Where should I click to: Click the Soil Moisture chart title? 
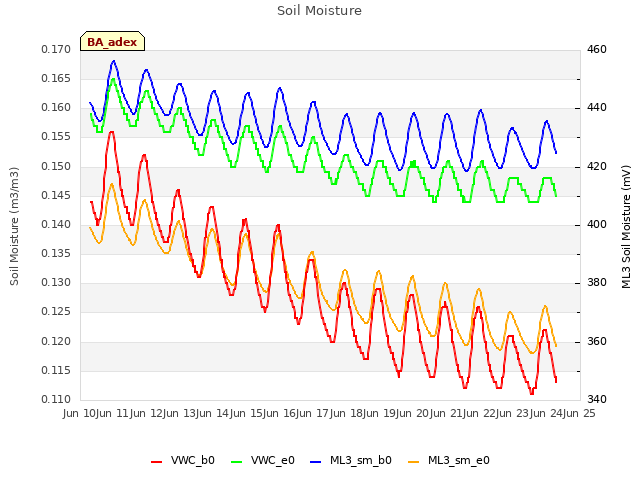(319, 11)
